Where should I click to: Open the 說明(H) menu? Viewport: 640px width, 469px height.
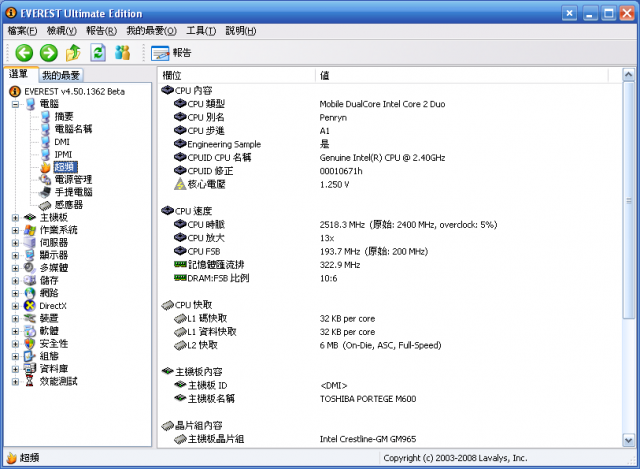click(x=241, y=31)
